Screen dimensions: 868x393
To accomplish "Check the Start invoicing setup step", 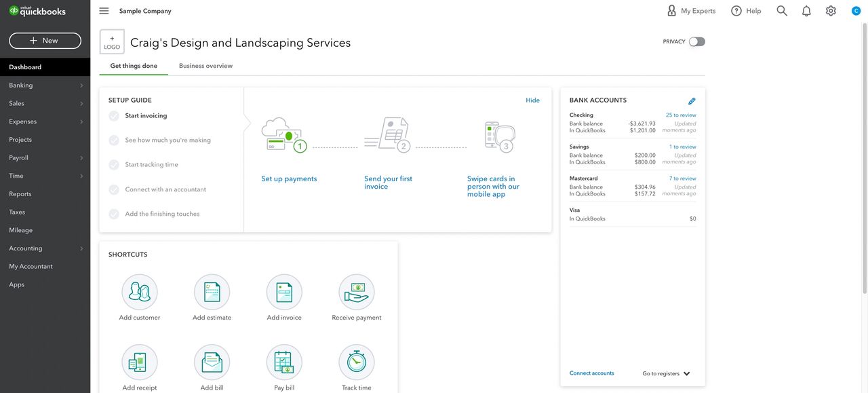I will pyautogui.click(x=114, y=116).
